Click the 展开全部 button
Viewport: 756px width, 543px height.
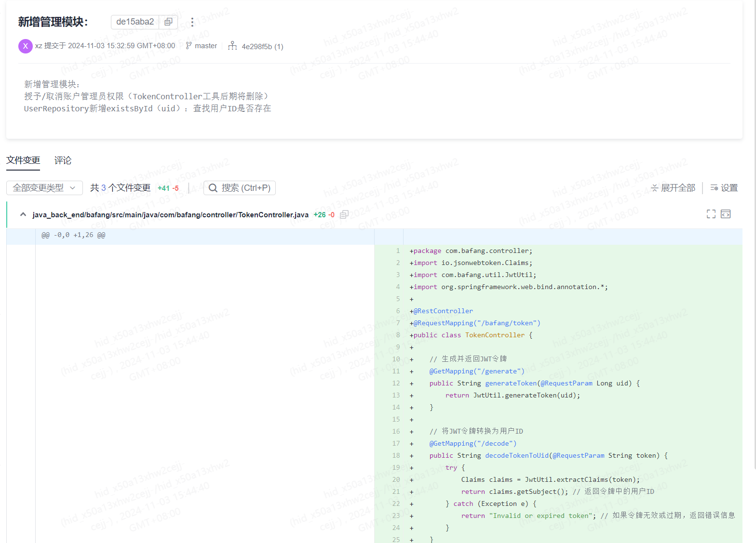(673, 188)
